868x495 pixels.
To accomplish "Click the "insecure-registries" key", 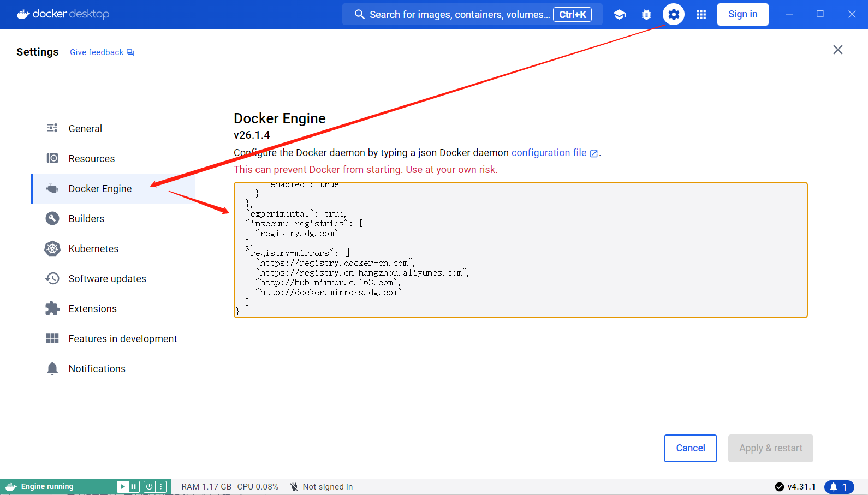I will tap(297, 224).
